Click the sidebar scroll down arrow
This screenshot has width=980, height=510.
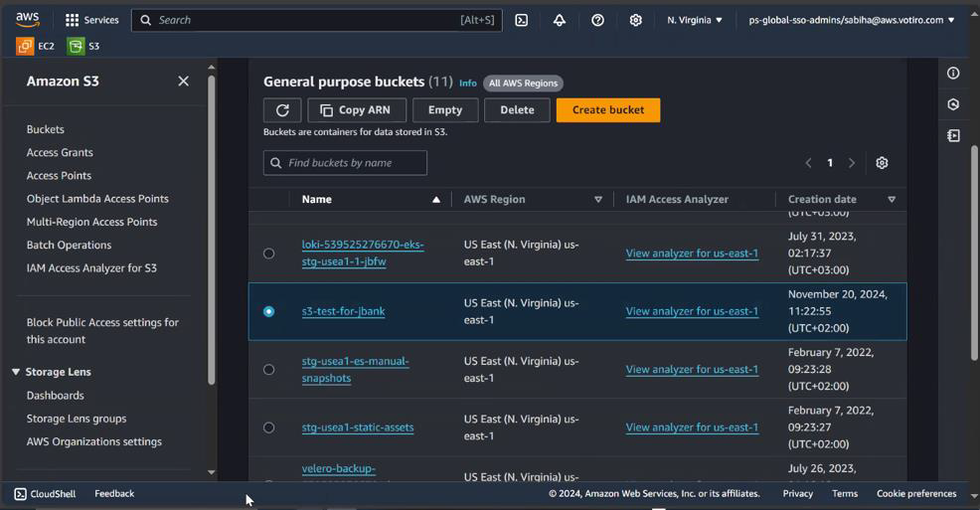pos(212,472)
